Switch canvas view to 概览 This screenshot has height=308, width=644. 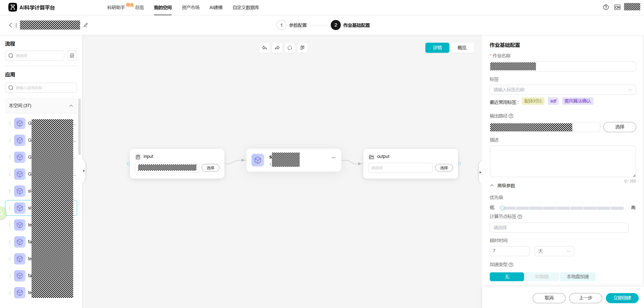point(462,48)
